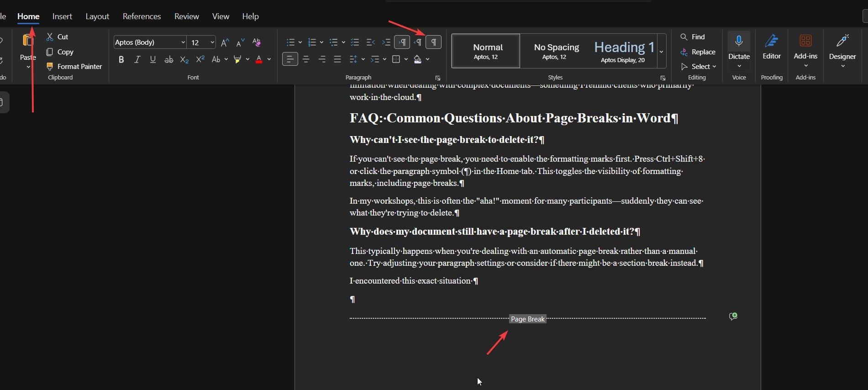Expand the Styles gallery arrow
This screenshot has width=868, height=390.
coord(661,51)
